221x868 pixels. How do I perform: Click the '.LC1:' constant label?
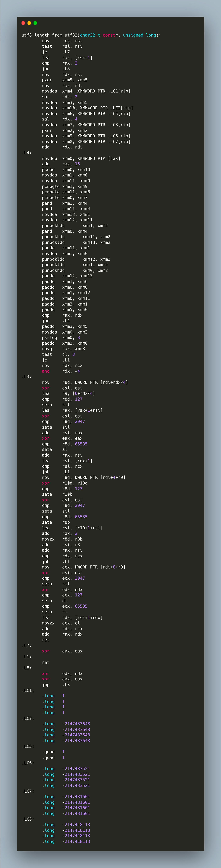pos(28,690)
